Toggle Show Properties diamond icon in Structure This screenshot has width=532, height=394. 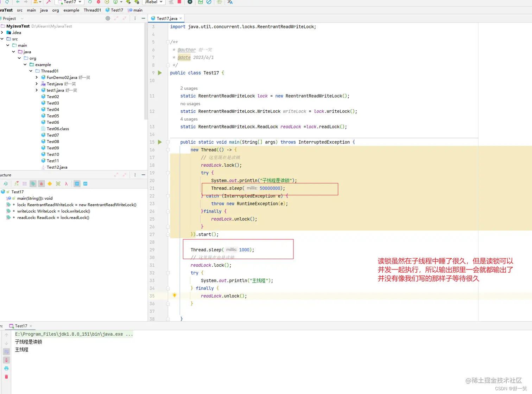[x=50, y=183]
